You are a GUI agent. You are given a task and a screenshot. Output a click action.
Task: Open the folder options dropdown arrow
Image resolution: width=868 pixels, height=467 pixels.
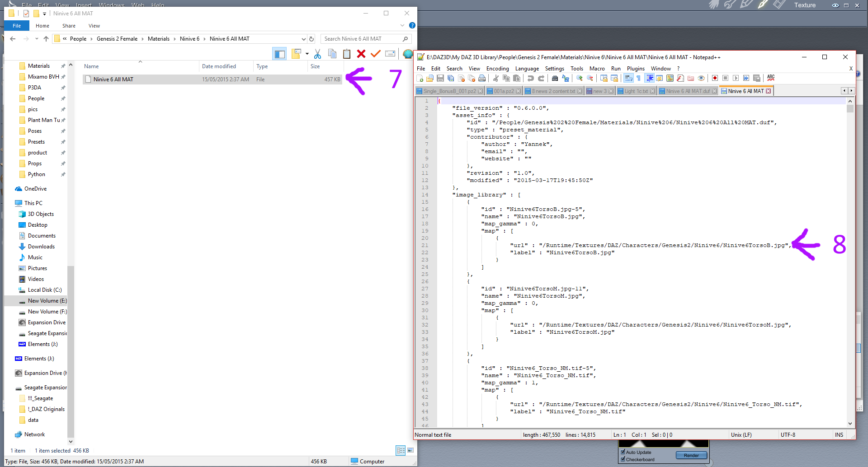coord(307,54)
